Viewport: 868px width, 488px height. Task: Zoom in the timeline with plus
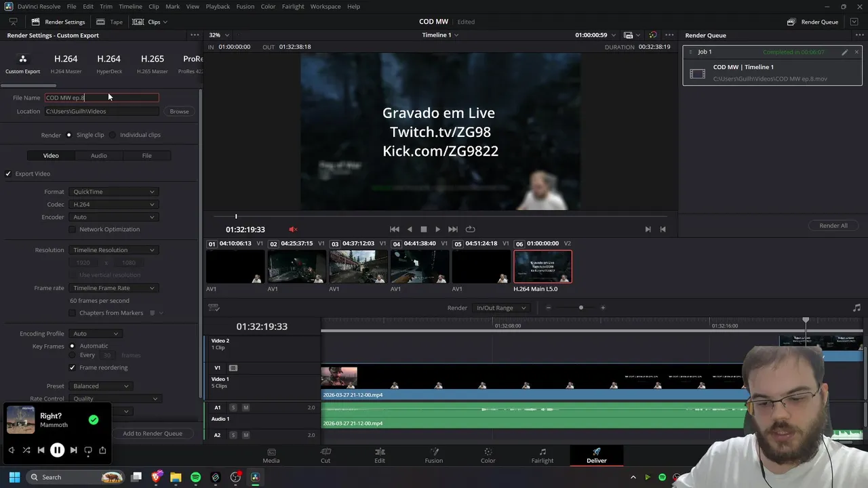(x=603, y=308)
